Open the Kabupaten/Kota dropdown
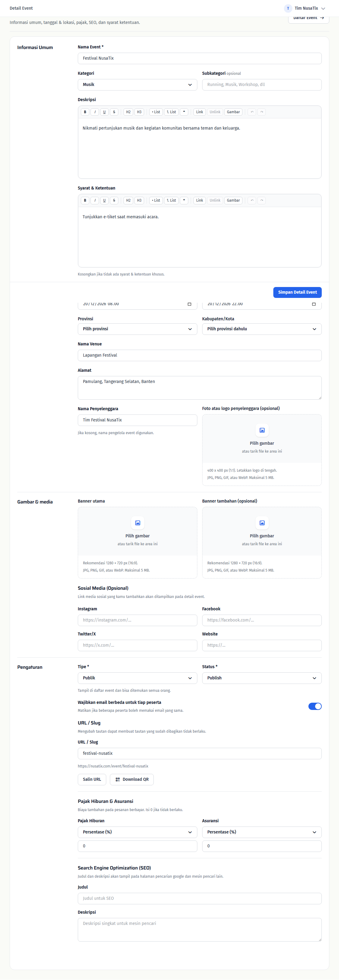The width and height of the screenshot is (339, 980). pos(262,329)
